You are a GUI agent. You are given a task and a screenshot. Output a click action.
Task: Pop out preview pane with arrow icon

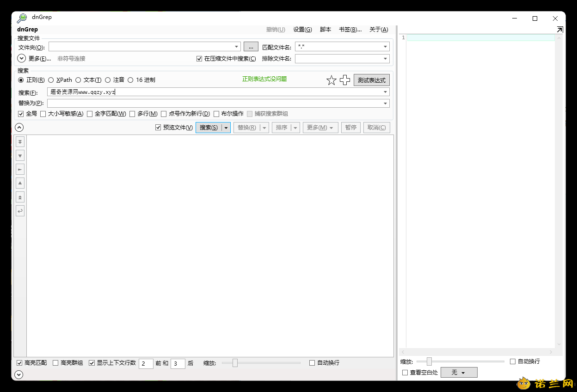(x=560, y=30)
